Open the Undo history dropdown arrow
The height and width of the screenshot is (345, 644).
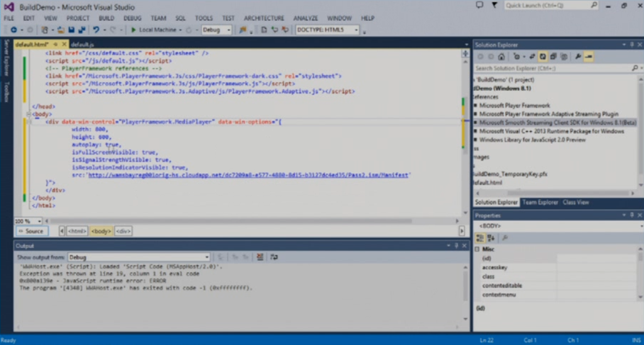tap(104, 30)
